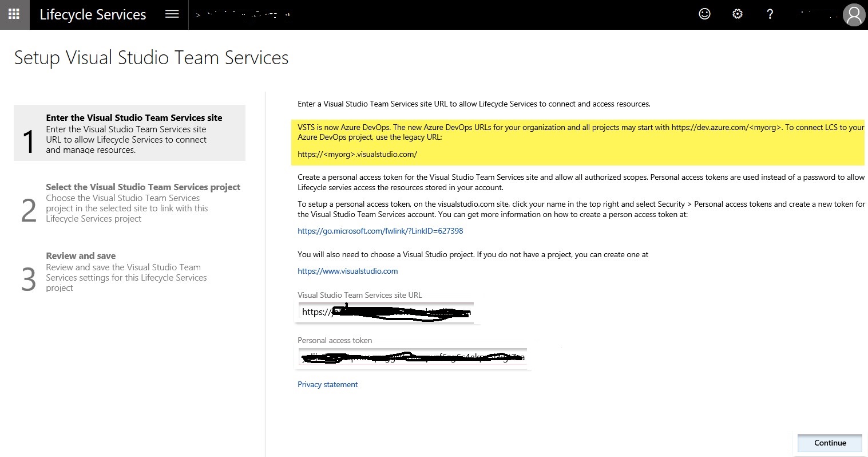Screen dimensions: 868x457
Task: Select step 3 Review and save
Action: (x=129, y=271)
